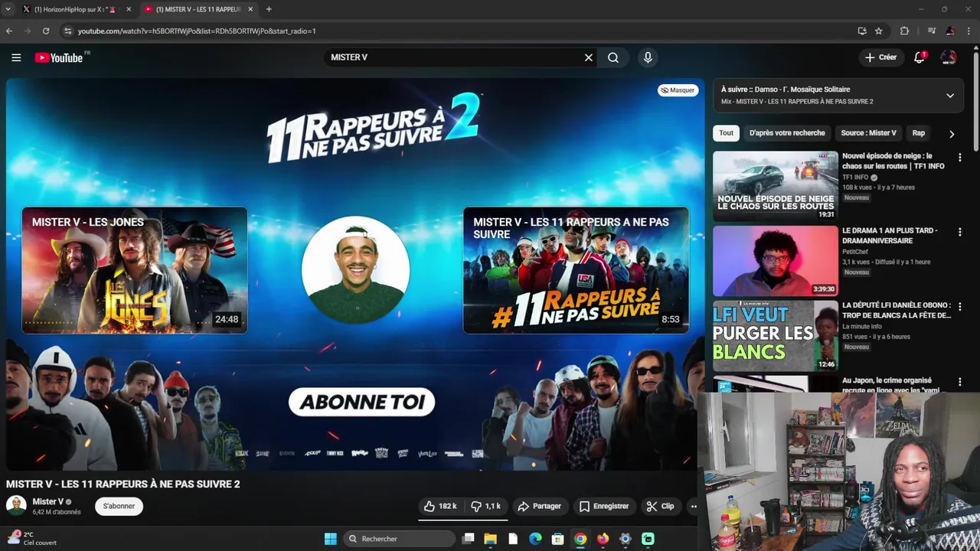
Task: Select the Tout filter chip
Action: [726, 133]
